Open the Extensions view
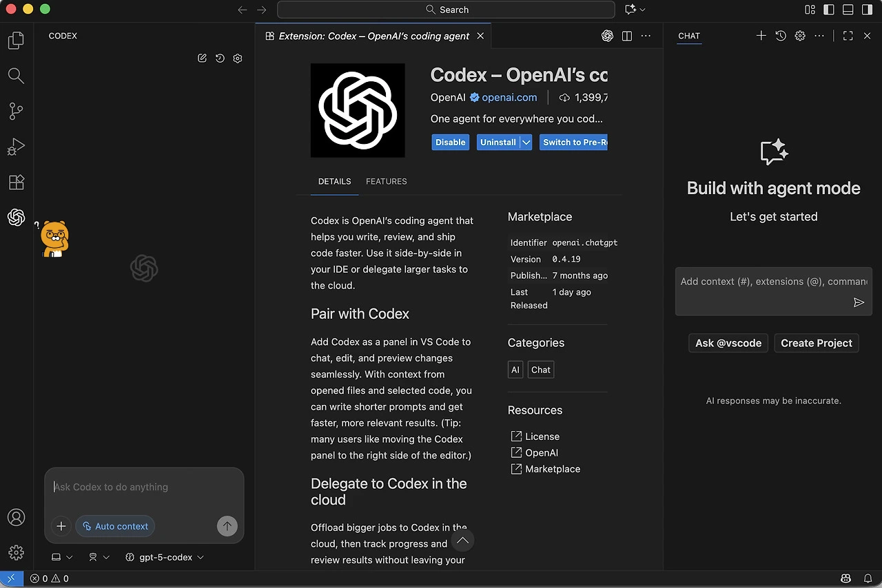This screenshot has height=588, width=882. pyautogui.click(x=16, y=182)
